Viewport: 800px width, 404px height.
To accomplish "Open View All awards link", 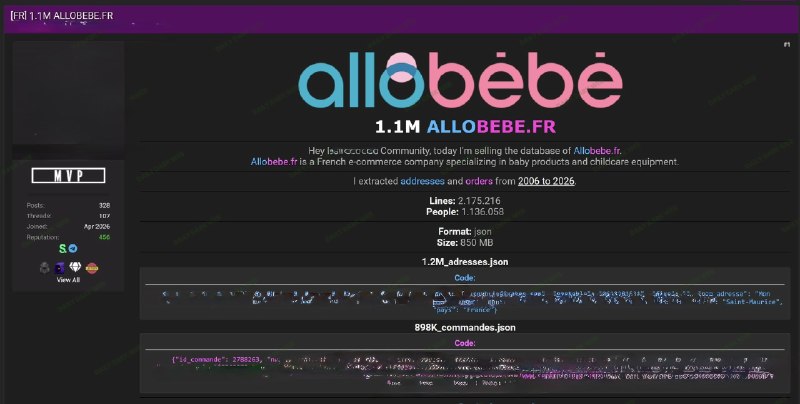I will click(x=68, y=280).
